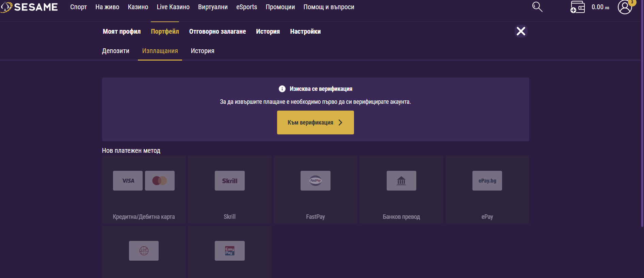Choose the FastPay logo icon
The width and height of the screenshot is (644, 278).
coord(316,181)
